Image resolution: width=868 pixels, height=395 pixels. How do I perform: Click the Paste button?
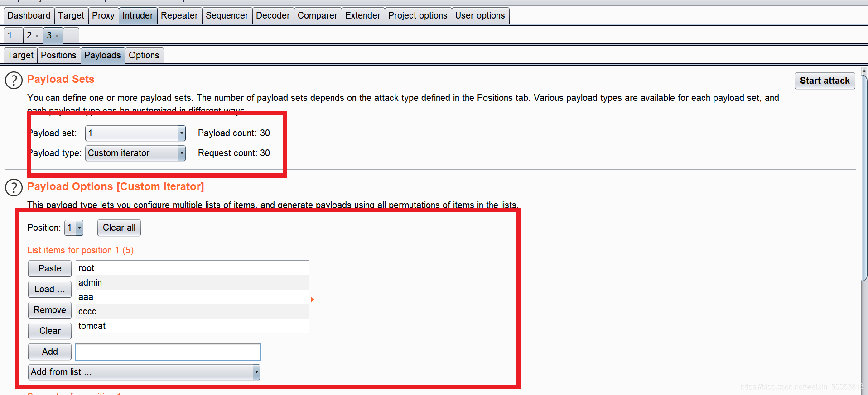click(50, 268)
